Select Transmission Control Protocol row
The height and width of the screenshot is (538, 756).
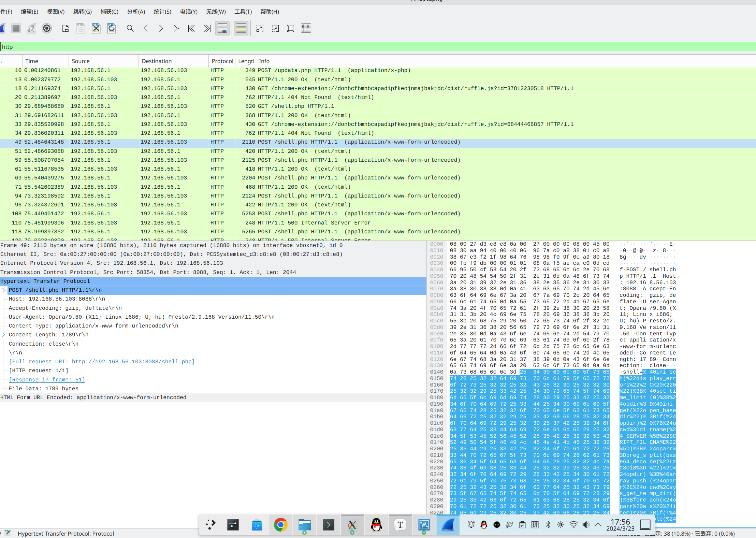tap(213, 272)
